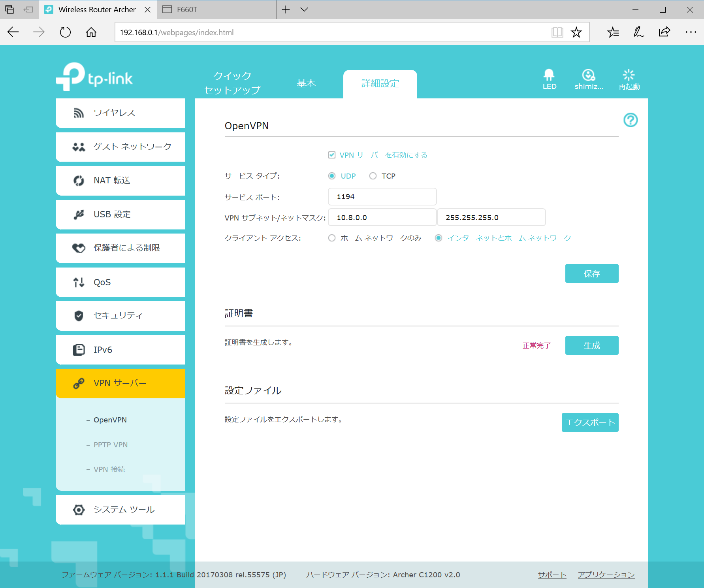Viewport: 704px width, 588px height.
Task: Click the 生成 generate button
Action: [592, 345]
